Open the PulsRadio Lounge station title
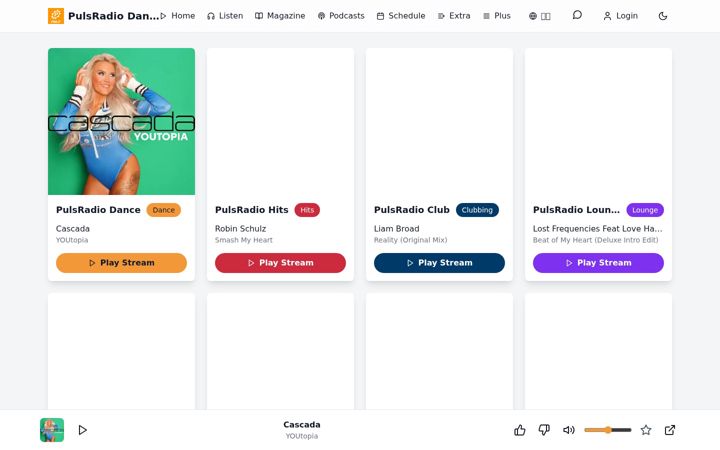720x450 pixels. point(576,210)
